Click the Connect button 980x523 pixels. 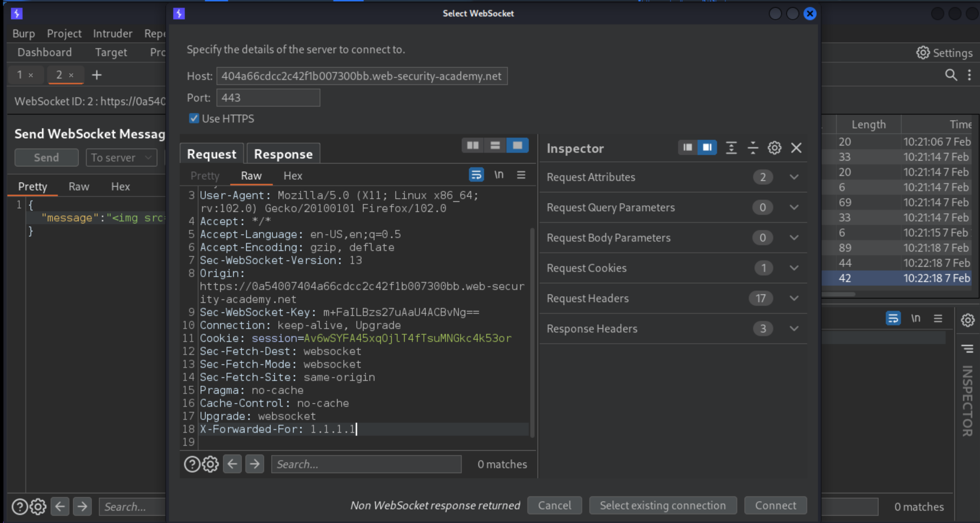pos(775,505)
